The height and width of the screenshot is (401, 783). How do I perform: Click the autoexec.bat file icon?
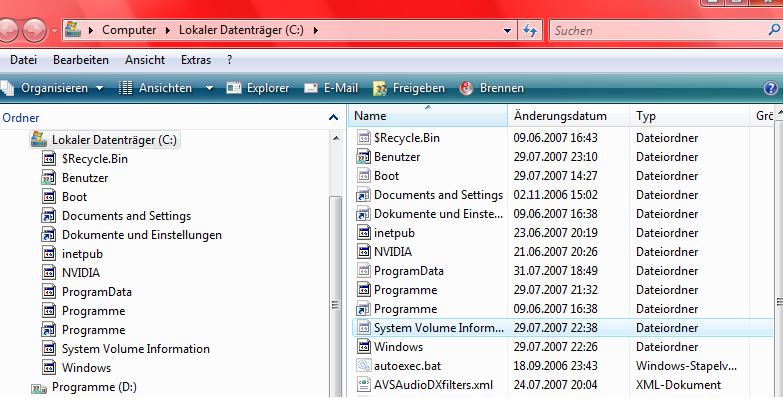(364, 366)
